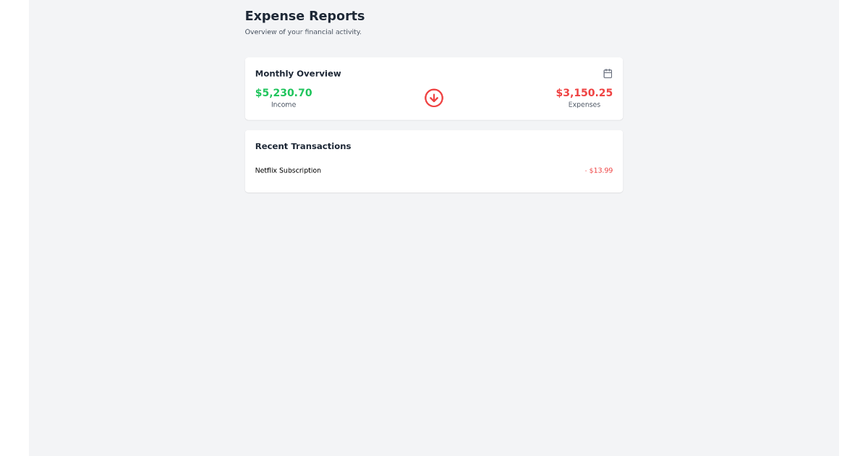Viewport: 868px width, 456px height.
Task: Click the calendar symbol beside the card title
Action: point(608,73)
